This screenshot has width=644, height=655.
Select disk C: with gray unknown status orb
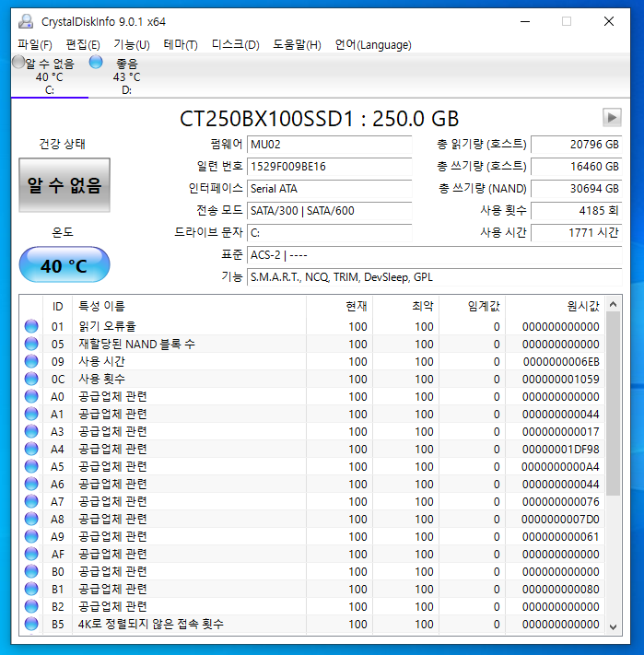[49, 76]
